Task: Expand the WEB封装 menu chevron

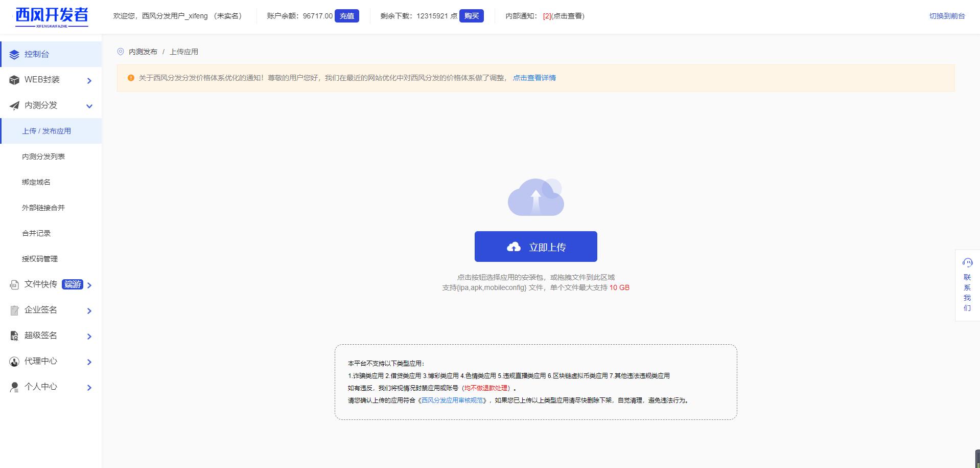Action: click(x=89, y=81)
